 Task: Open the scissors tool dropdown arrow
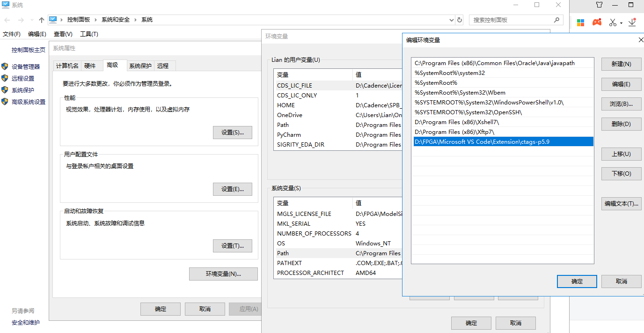point(621,22)
